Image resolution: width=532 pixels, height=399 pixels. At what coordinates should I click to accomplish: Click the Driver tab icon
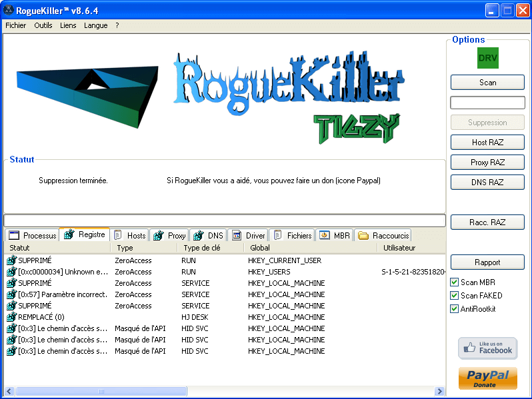237,235
